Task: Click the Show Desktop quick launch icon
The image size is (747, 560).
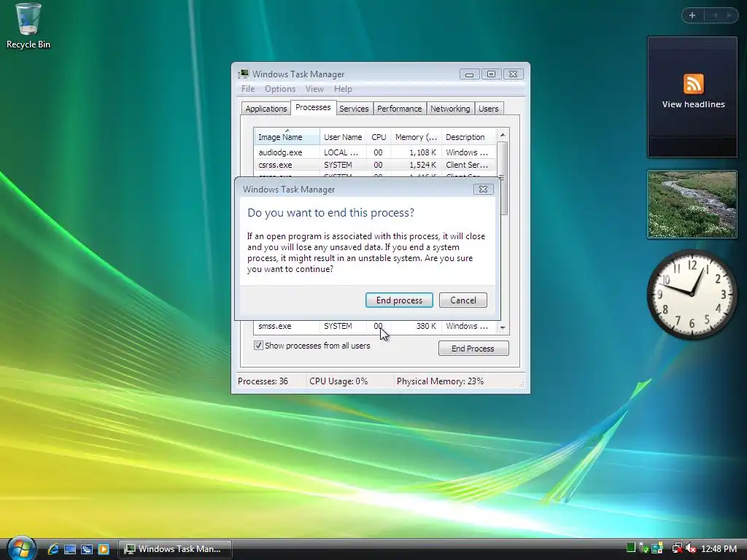Action: coord(69,549)
